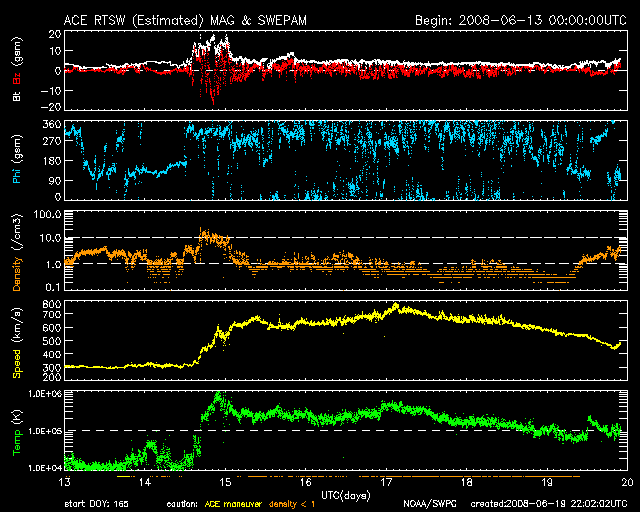Click the '400' tick on the Speed axis
This screenshot has width=640, height=512.
tap(52, 355)
